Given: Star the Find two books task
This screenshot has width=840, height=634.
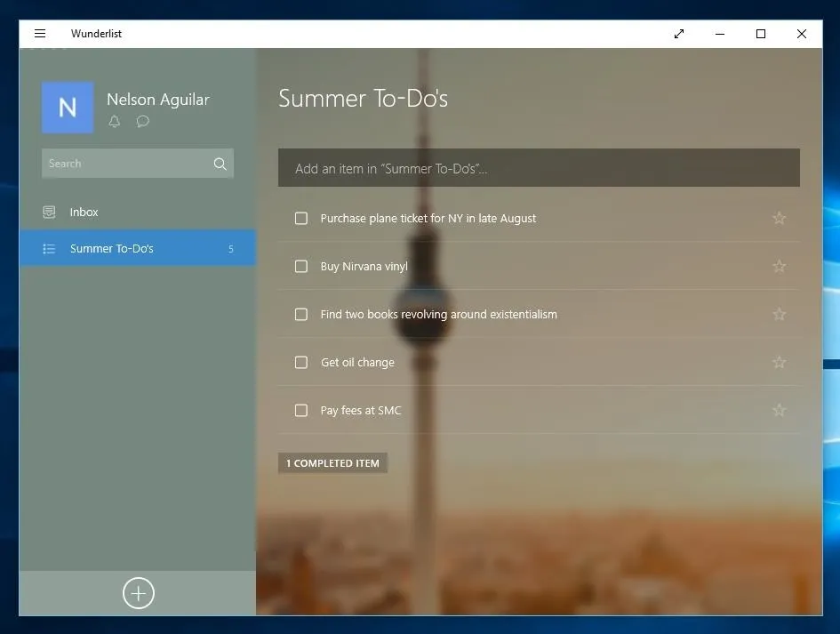Looking at the screenshot, I should point(779,314).
